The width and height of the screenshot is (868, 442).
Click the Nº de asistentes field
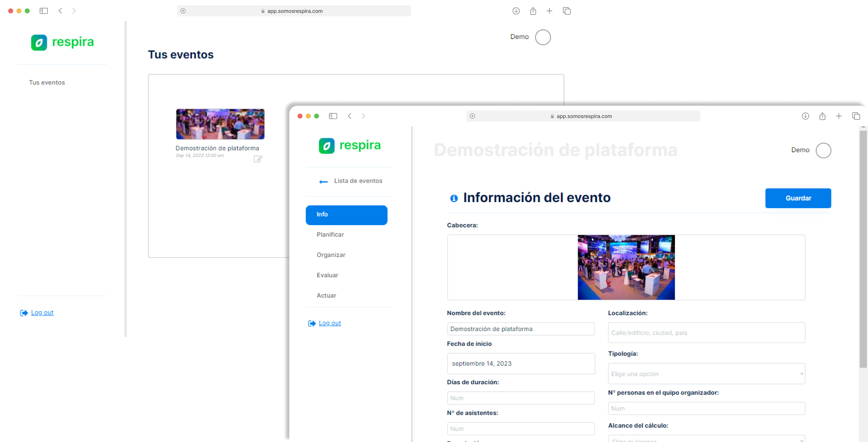521,428
